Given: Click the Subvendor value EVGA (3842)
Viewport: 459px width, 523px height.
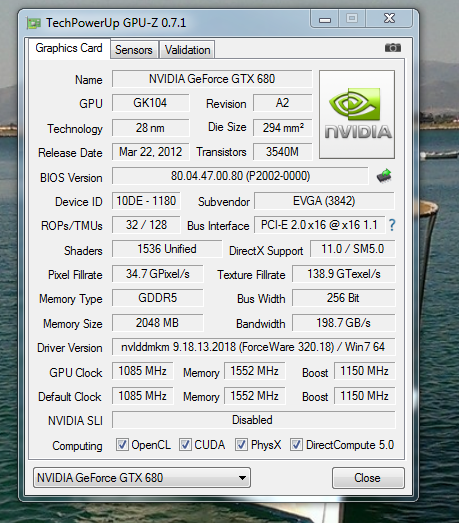Looking at the screenshot, I should [x=324, y=201].
